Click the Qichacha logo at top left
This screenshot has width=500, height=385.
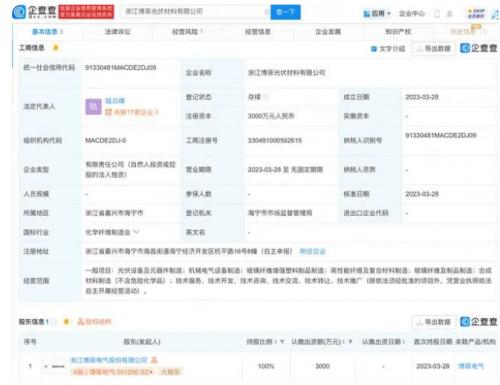click(x=34, y=12)
